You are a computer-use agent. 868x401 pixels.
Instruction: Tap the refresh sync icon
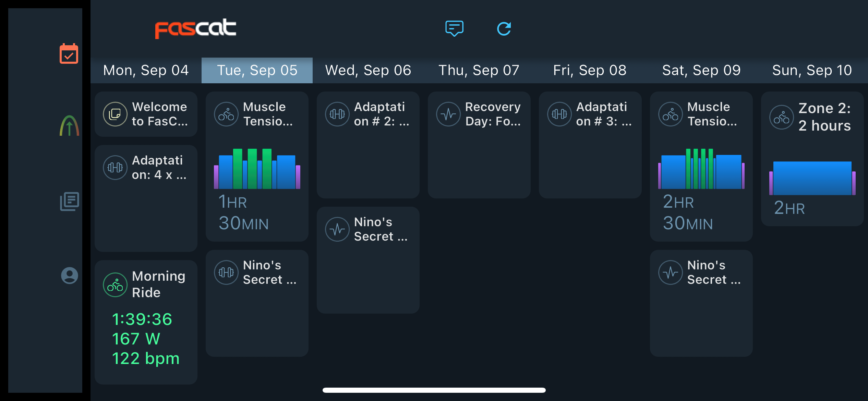click(504, 29)
